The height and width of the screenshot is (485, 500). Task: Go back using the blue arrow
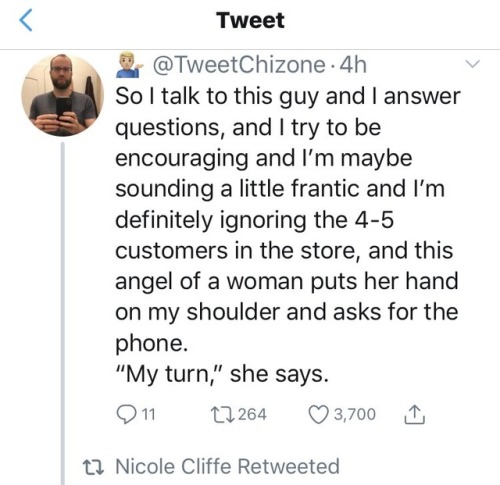coord(26,20)
